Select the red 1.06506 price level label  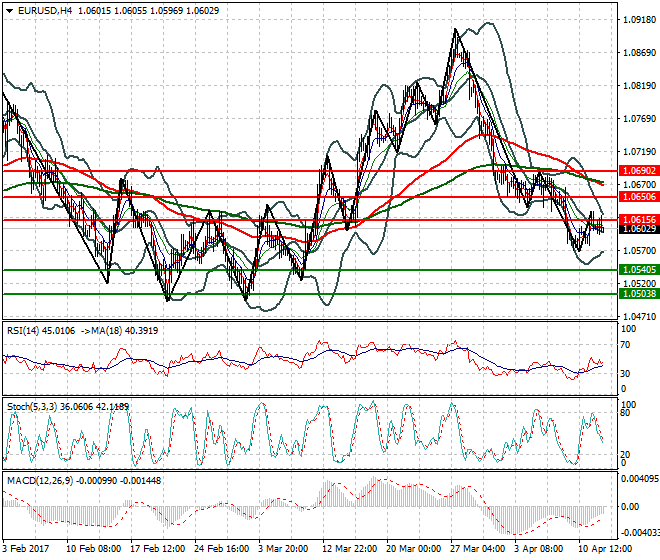pyautogui.click(x=639, y=197)
